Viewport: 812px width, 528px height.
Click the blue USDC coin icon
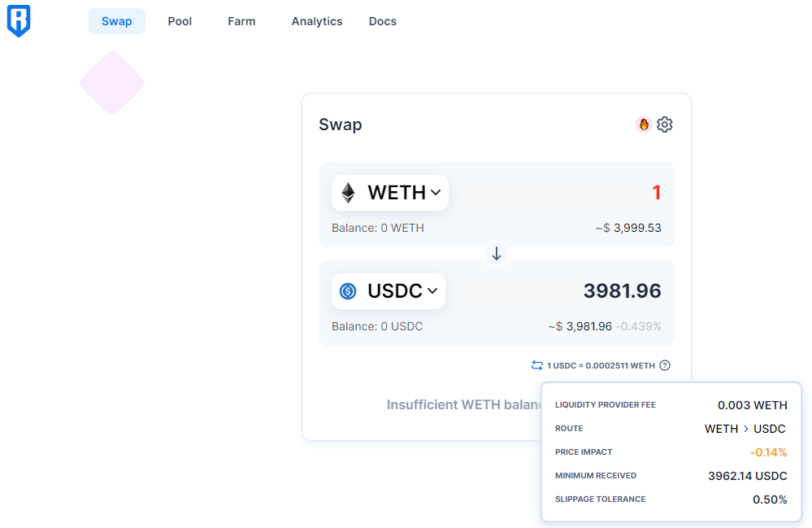pyautogui.click(x=348, y=291)
